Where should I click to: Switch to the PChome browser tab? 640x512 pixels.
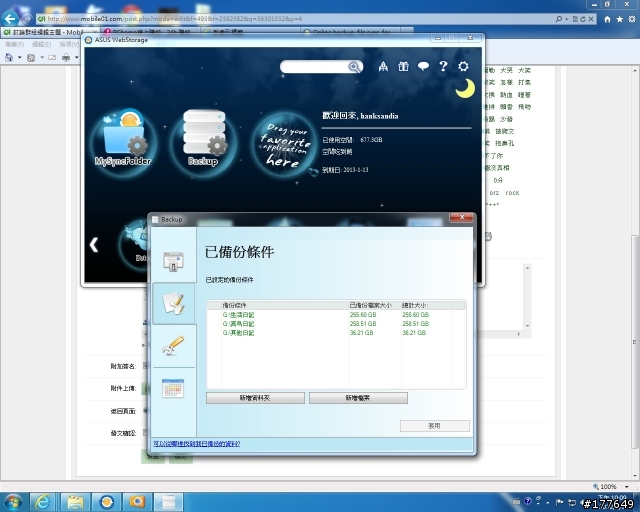click(x=150, y=32)
